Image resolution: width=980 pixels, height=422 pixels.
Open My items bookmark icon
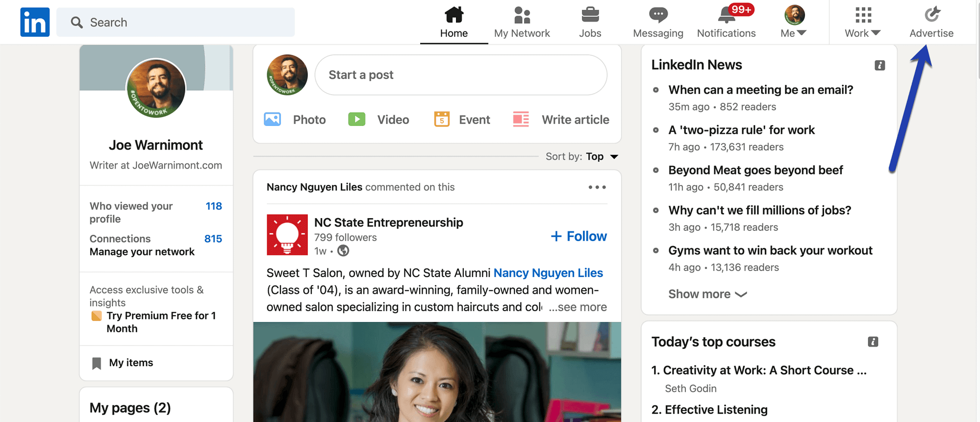tap(97, 363)
